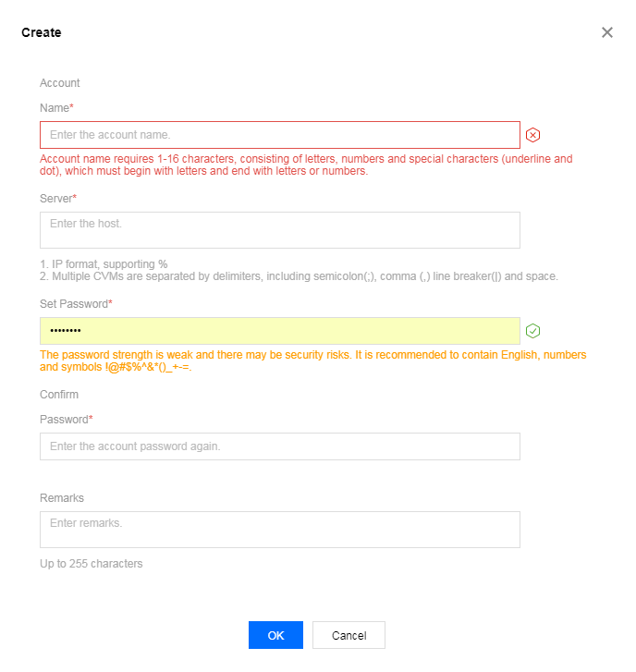Screen dimensions: 636x672
Task: Click the IP format hint text
Action: (104, 264)
